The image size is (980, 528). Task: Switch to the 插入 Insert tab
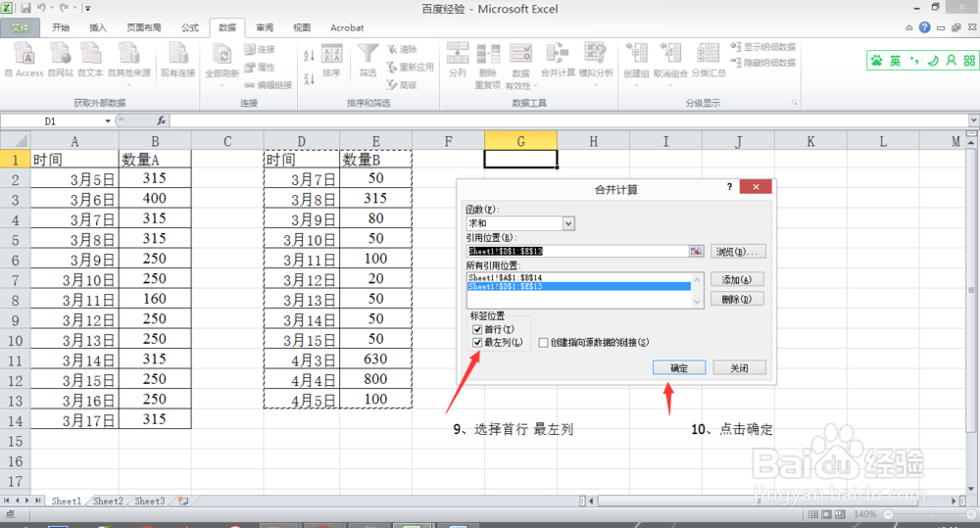tap(97, 27)
